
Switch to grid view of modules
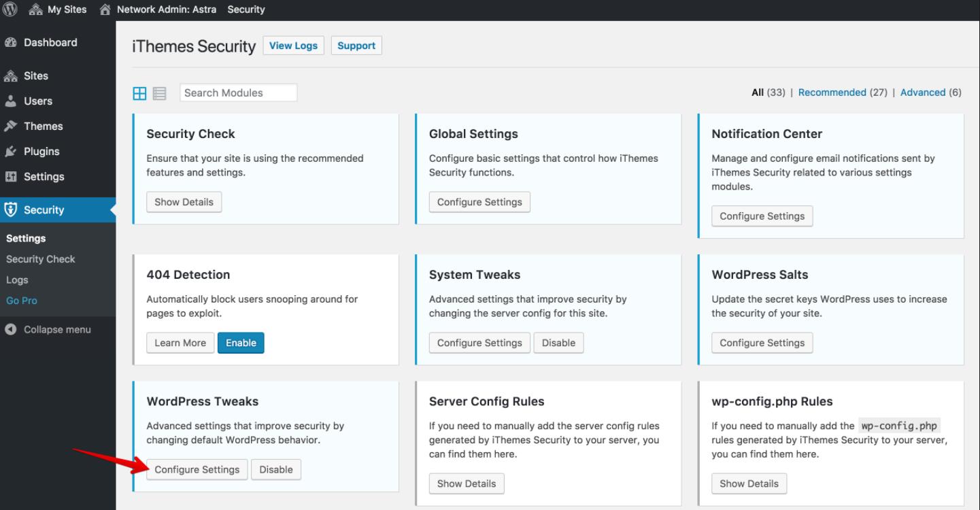(x=139, y=93)
